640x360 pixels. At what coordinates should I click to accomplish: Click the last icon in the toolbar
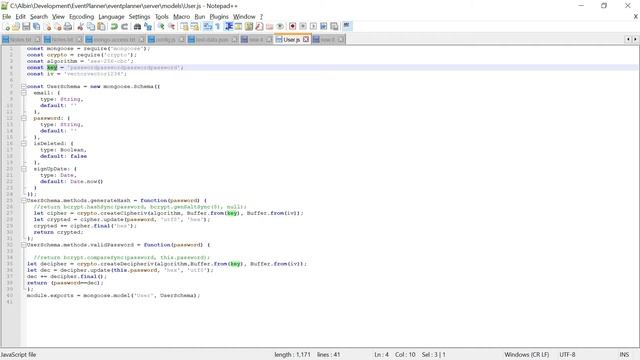pos(347,26)
